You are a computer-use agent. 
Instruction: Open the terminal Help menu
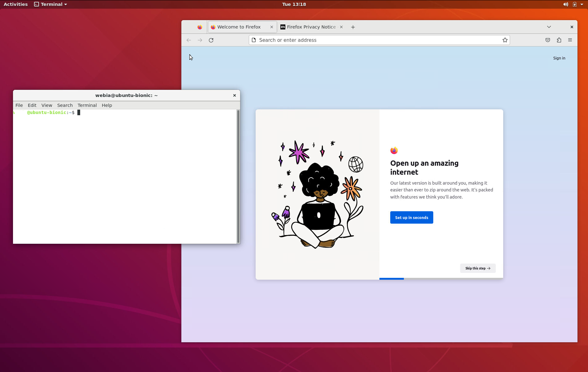pyautogui.click(x=107, y=105)
